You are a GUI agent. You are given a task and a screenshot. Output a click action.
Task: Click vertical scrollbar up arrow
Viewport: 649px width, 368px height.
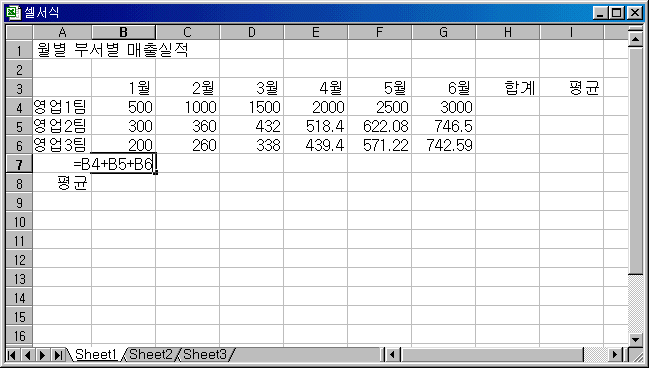coord(635,38)
